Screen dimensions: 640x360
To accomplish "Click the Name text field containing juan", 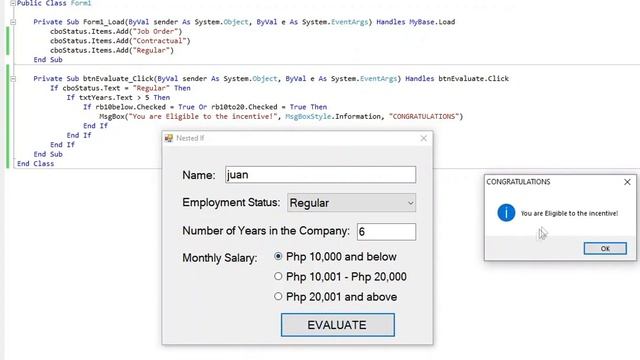I will [320, 175].
